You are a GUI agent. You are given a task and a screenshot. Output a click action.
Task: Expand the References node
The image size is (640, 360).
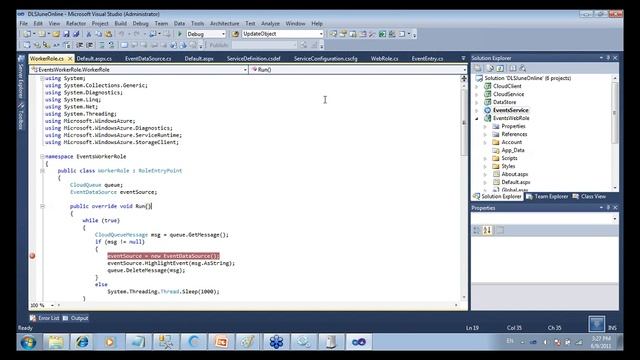(485, 134)
